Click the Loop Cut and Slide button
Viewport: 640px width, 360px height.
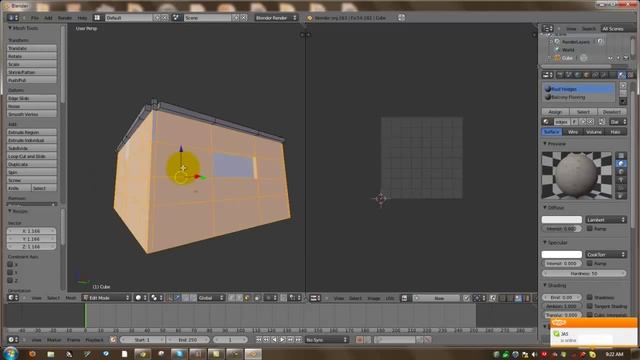32,156
